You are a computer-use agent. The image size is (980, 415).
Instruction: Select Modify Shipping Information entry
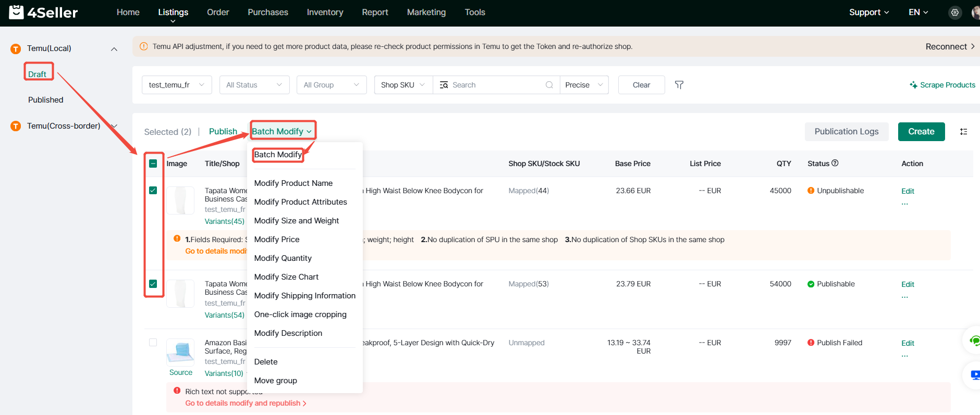(x=305, y=296)
